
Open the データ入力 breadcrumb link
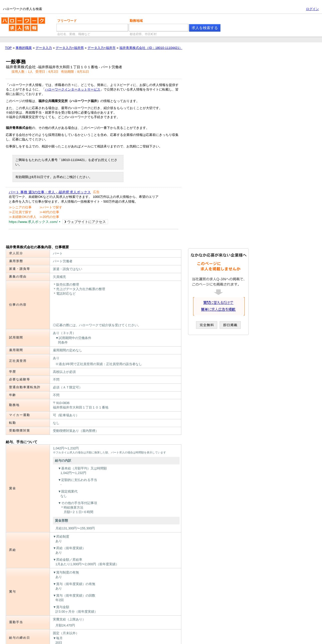point(44,48)
